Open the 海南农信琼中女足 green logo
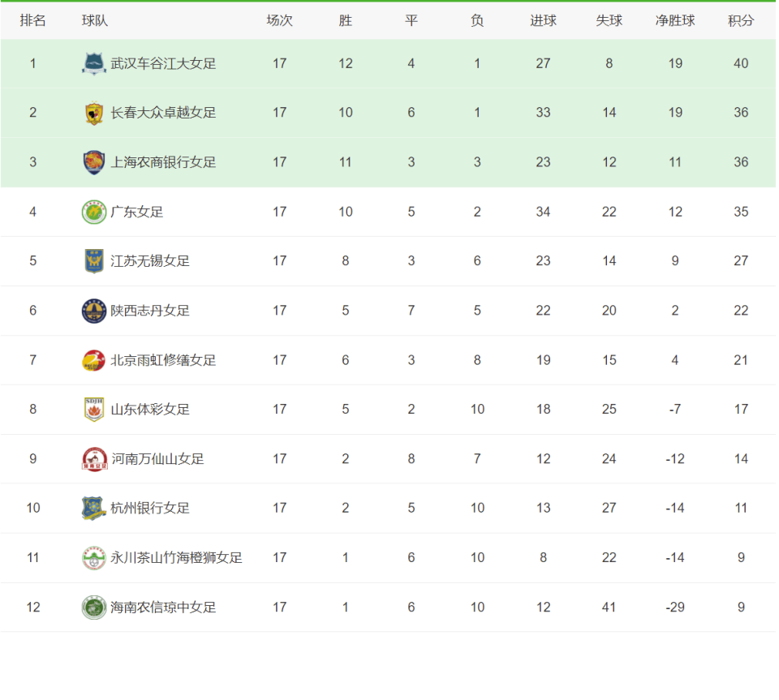This screenshot has height=700, width=779. click(94, 608)
